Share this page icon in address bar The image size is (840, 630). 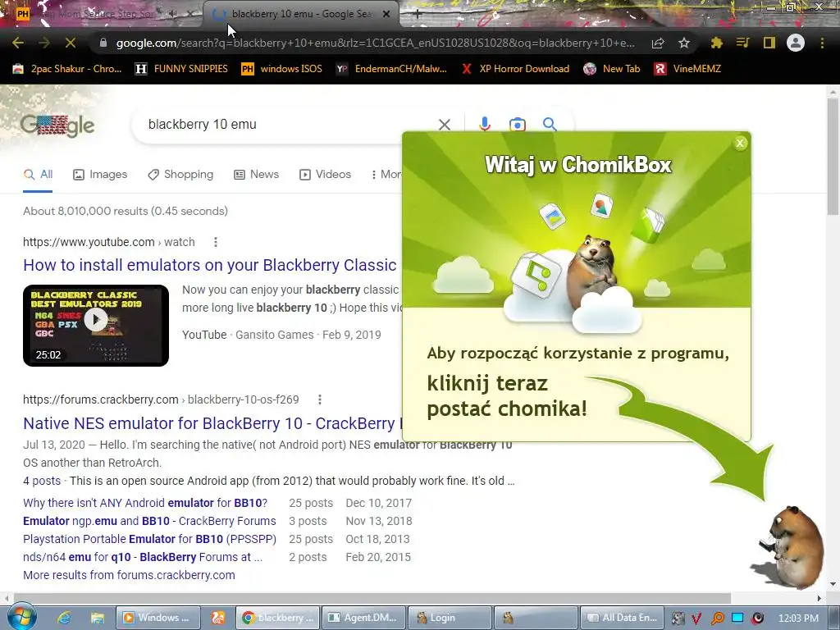click(658, 43)
